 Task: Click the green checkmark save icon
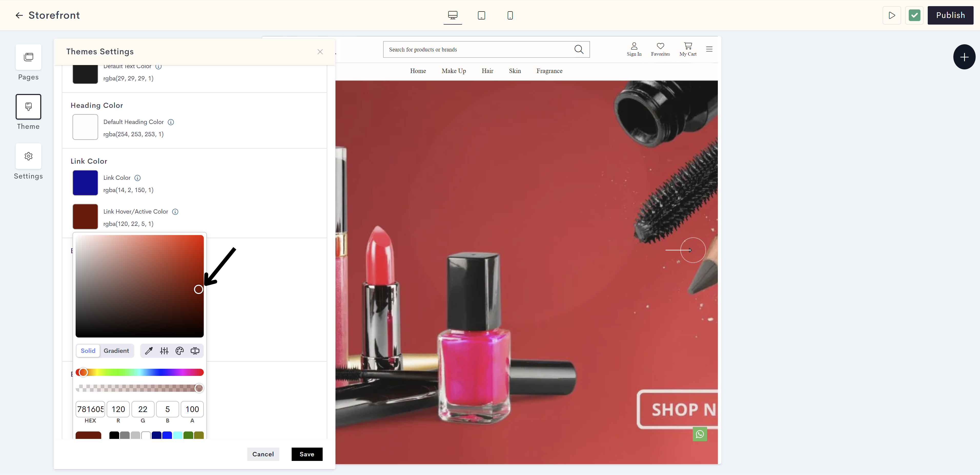(914, 15)
